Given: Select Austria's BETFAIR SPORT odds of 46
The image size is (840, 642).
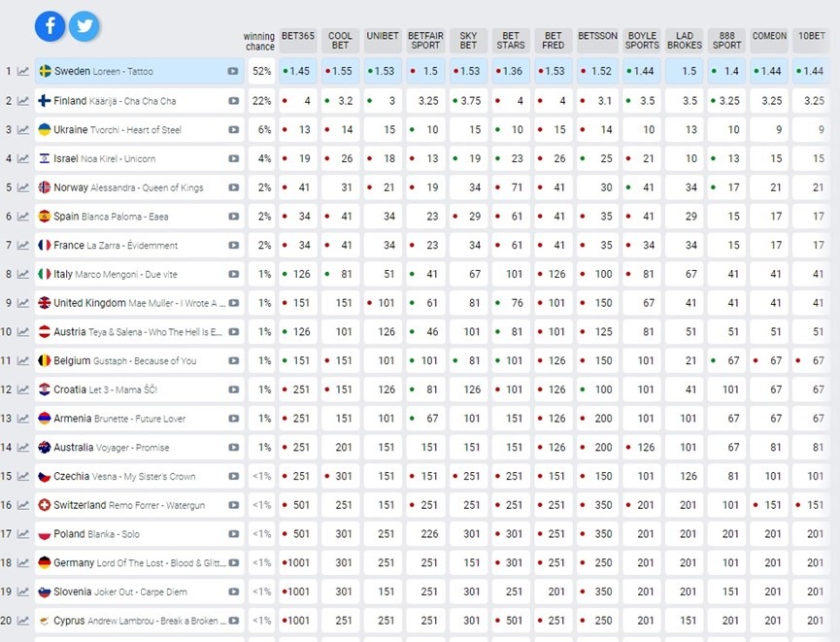Looking at the screenshot, I should [x=425, y=332].
